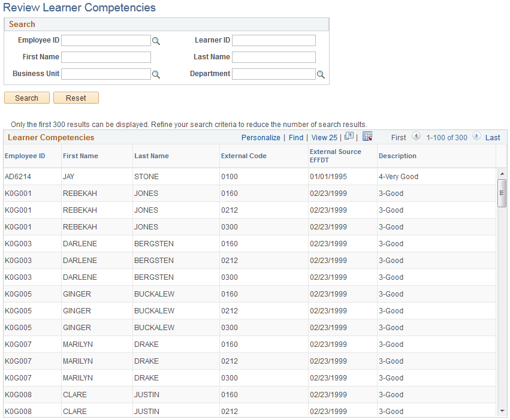
Task: Download grid to spreadsheet icon
Action: (x=367, y=136)
